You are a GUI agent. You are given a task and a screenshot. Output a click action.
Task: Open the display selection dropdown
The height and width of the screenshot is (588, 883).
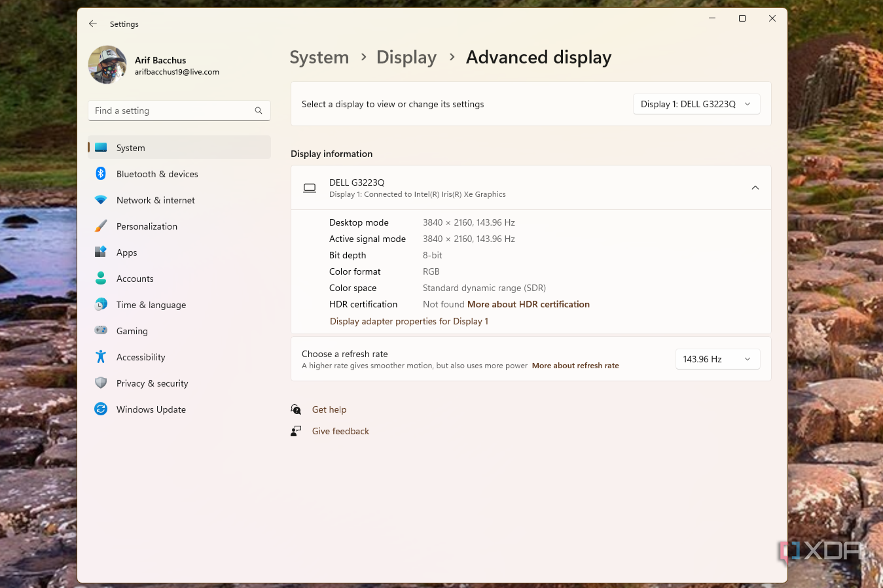click(x=696, y=103)
